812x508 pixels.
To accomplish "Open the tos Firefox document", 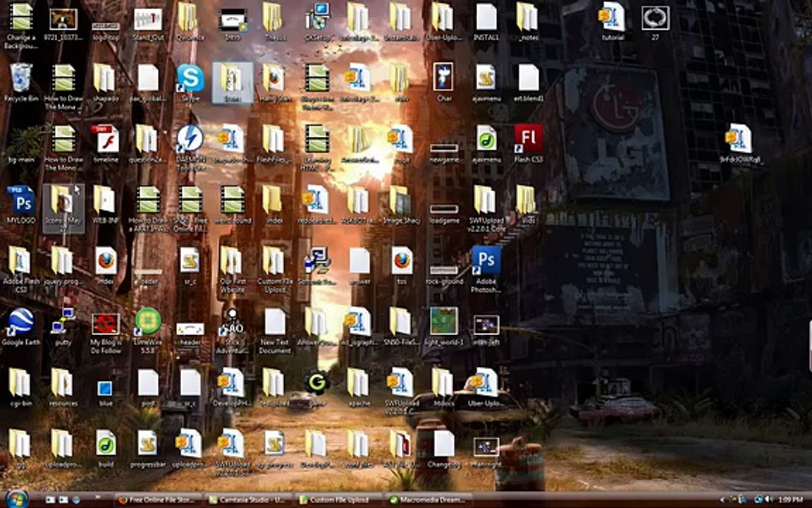I will pos(401,265).
